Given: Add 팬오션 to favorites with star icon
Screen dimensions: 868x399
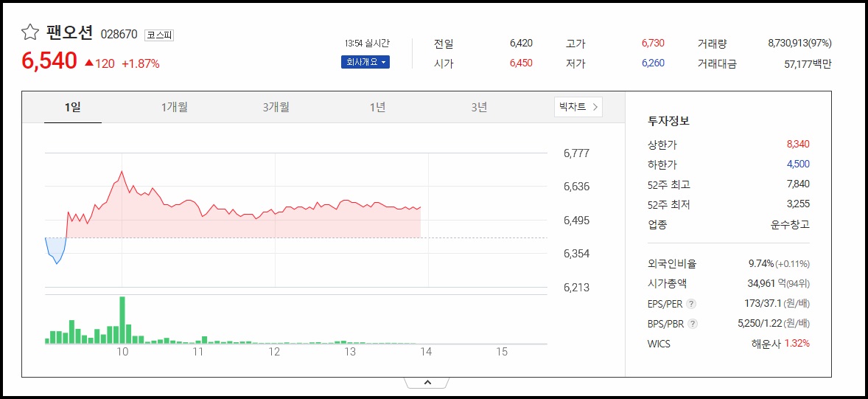Looking at the screenshot, I should (x=30, y=33).
